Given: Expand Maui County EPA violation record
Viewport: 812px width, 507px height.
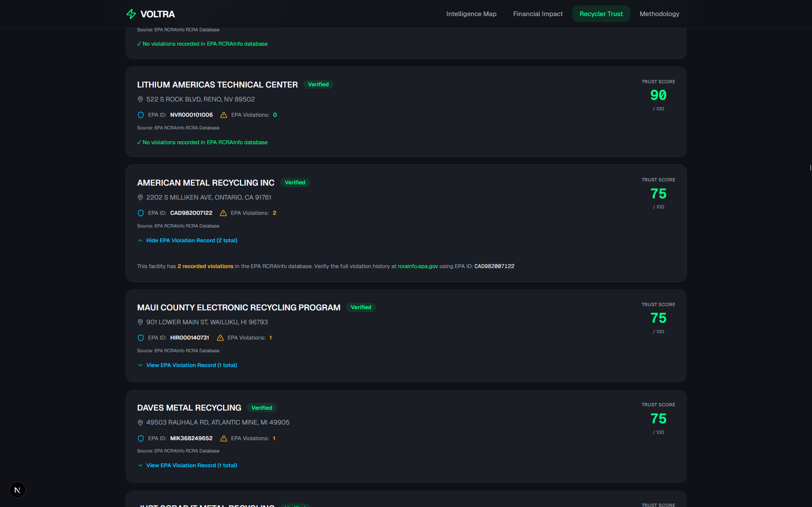Looking at the screenshot, I should pos(187,365).
